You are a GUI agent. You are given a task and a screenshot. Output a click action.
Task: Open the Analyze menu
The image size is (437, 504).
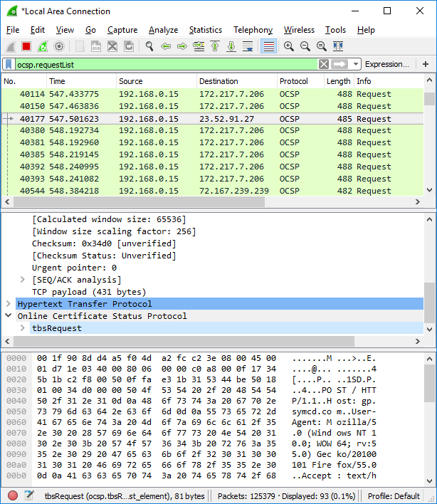pyautogui.click(x=163, y=30)
